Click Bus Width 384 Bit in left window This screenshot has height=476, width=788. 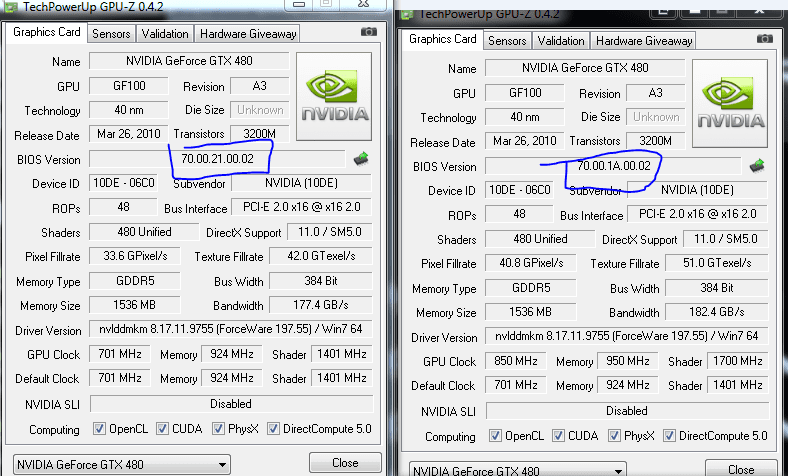[321, 280]
